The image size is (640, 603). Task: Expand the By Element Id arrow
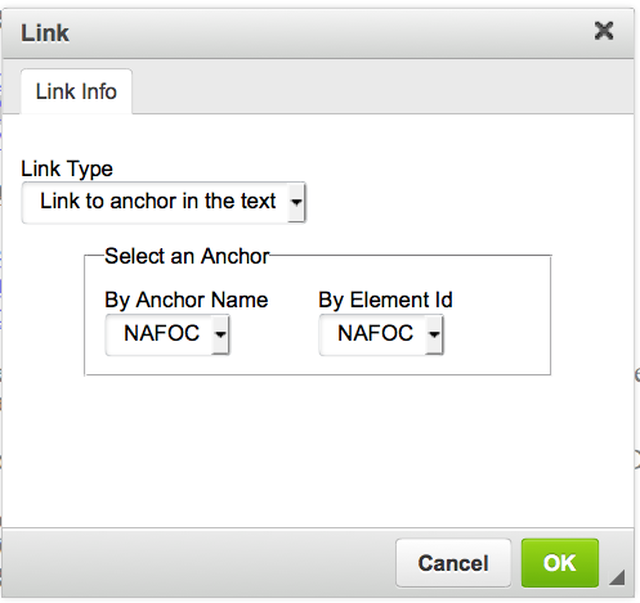pyautogui.click(x=434, y=335)
